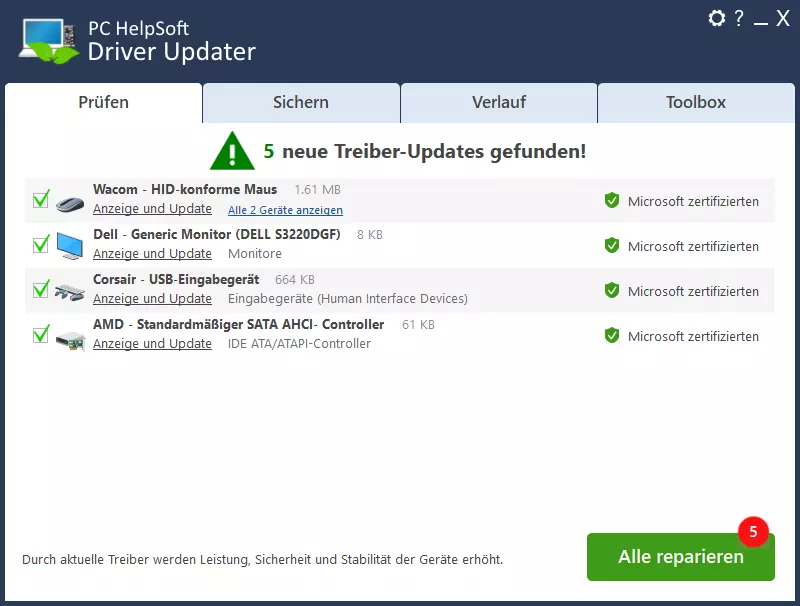This screenshot has height=606, width=800.
Task: Click the Corsair row certification shield icon
Action: coord(612,290)
